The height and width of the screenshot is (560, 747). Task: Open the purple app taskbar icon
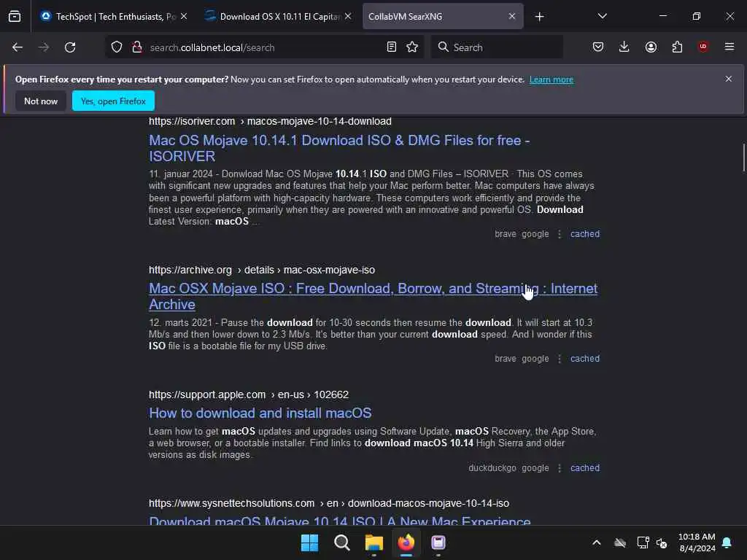438,542
